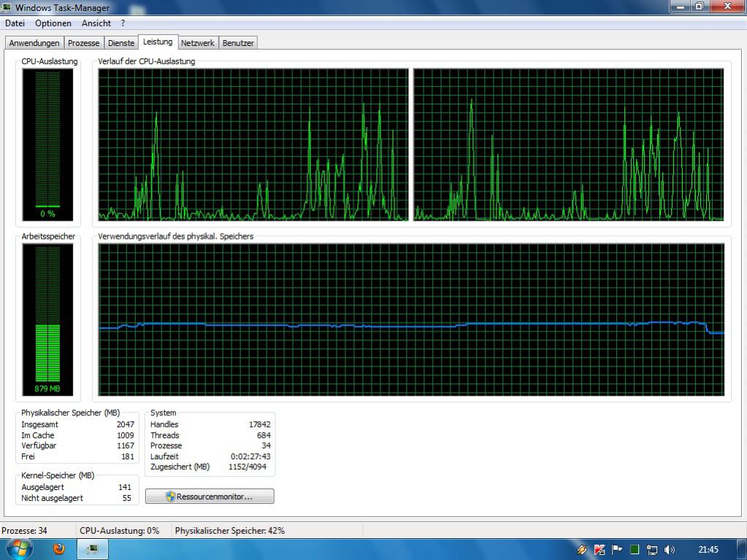The image size is (747, 560).
Task: Click the Physikalischer Speicher (MB) group label
Action: (x=71, y=413)
